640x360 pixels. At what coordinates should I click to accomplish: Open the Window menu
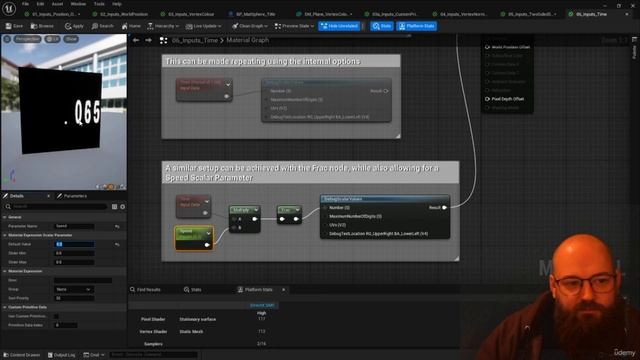pos(78,4)
